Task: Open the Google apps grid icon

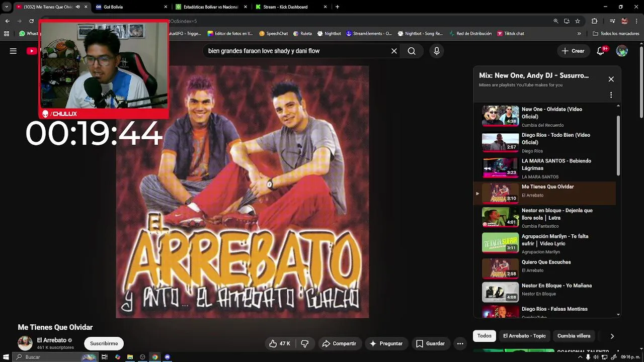Action: point(7,34)
